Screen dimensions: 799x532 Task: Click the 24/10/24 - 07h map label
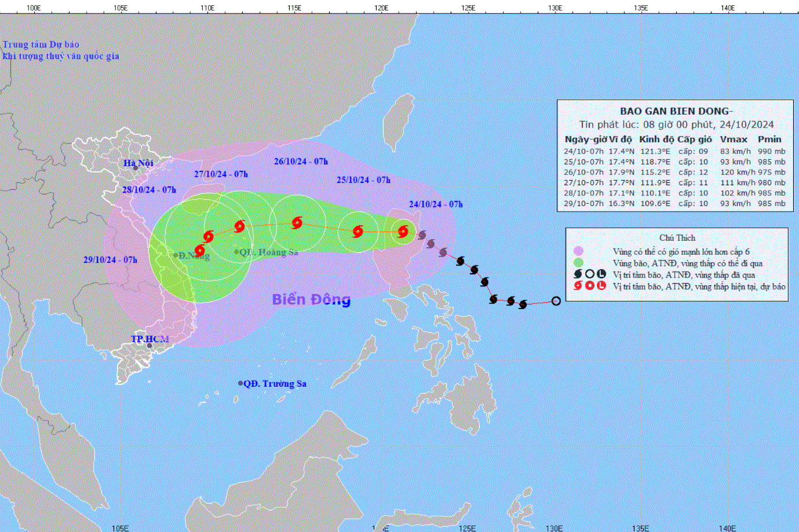click(436, 204)
